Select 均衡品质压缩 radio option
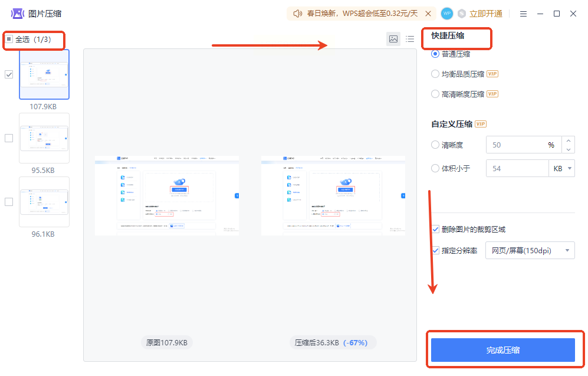588x376 pixels. 435,74
